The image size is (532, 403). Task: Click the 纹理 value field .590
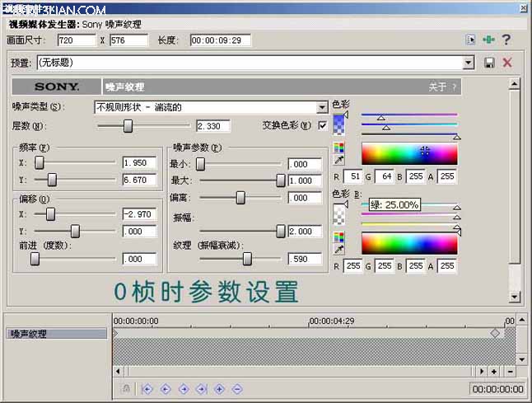point(305,259)
